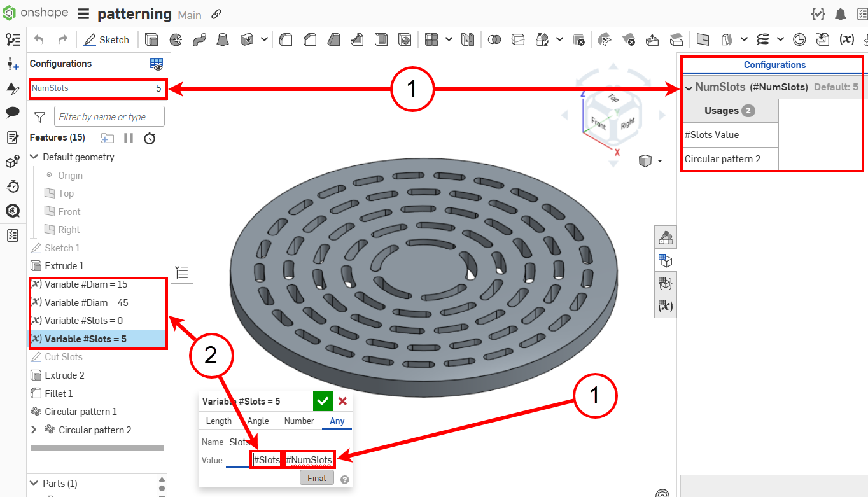Toggle the Variable table panel icon on right
The height and width of the screenshot is (497, 868).
[x=666, y=306]
